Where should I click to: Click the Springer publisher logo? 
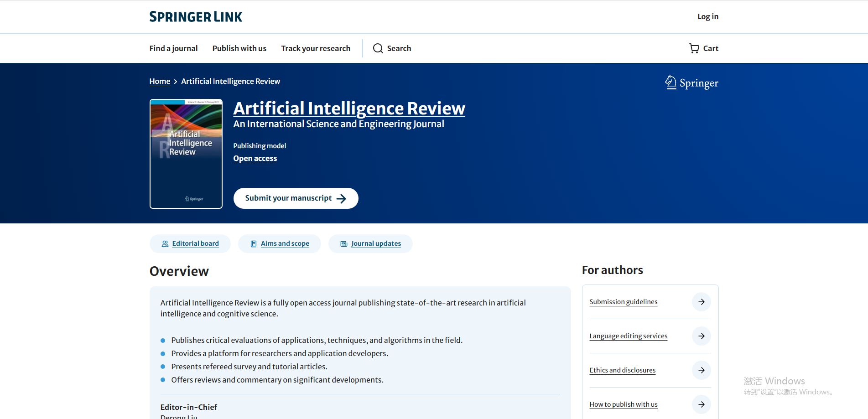pos(691,83)
